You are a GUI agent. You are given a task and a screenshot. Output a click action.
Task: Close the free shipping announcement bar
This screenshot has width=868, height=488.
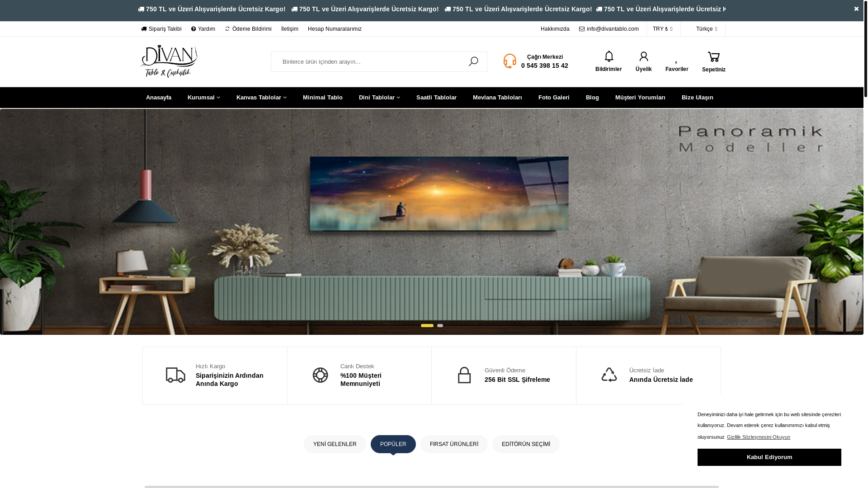856,9
